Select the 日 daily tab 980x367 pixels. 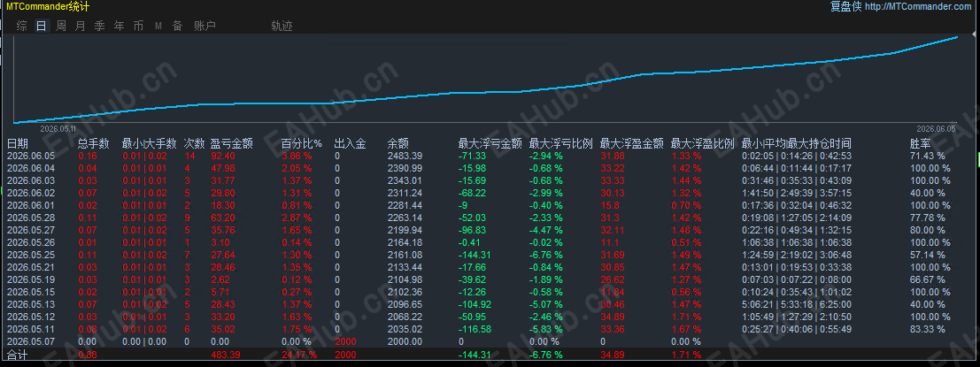42,26
